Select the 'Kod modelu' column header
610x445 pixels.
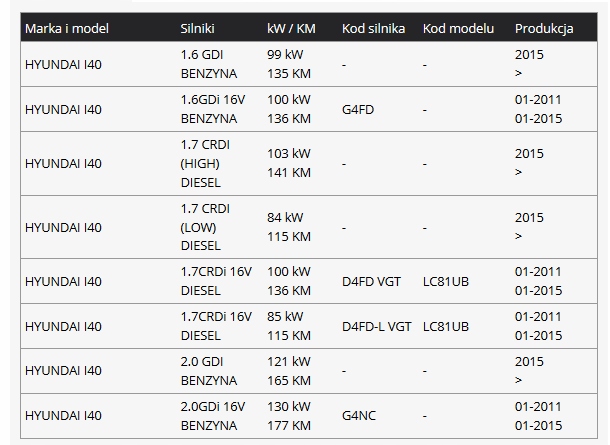click(458, 29)
